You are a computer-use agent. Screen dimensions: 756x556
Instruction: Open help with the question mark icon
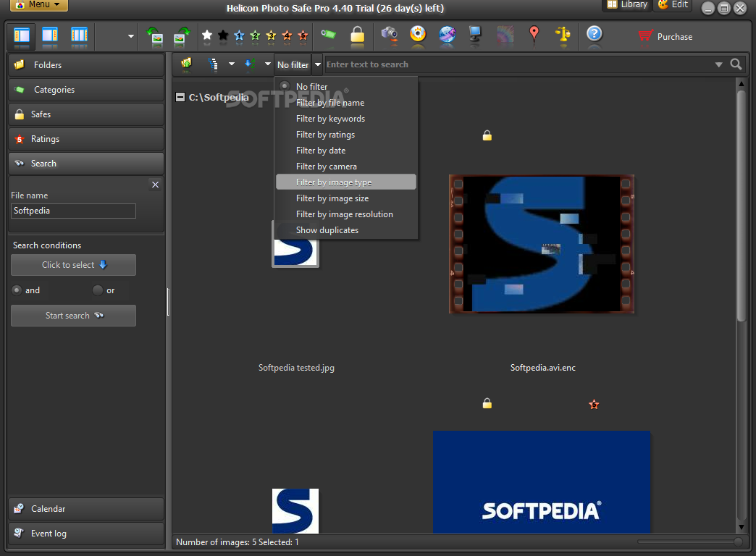[x=595, y=34]
